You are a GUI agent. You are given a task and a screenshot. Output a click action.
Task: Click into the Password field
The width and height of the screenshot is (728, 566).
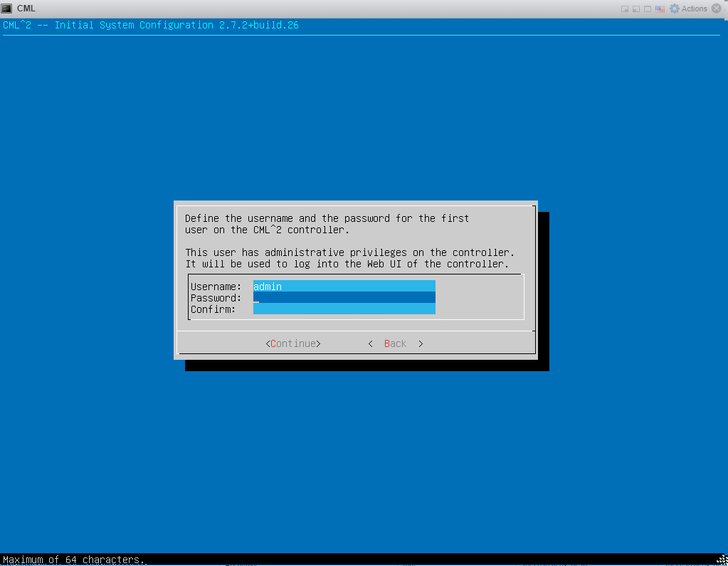[x=344, y=297]
